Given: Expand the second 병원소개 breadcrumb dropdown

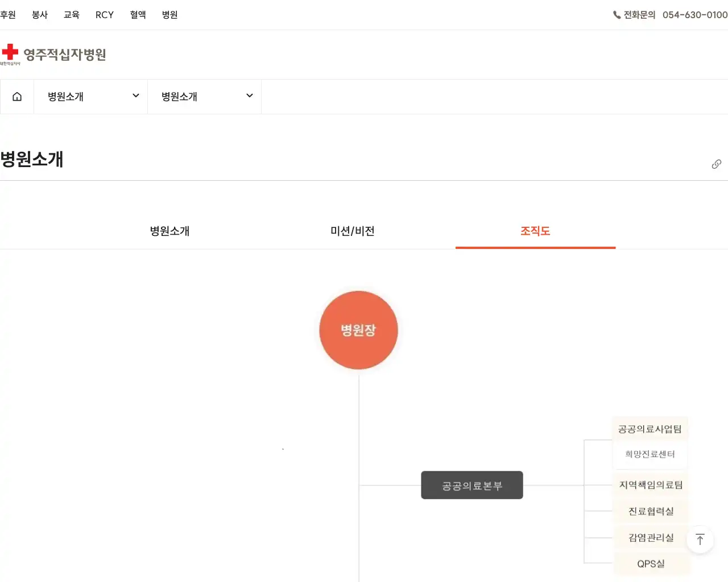Looking at the screenshot, I should click(204, 96).
